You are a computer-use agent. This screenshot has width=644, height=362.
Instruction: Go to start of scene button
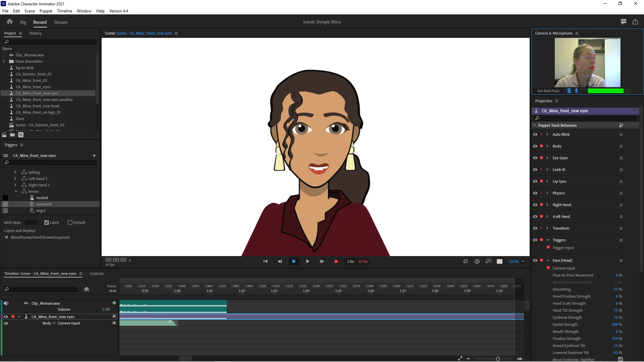(265, 261)
